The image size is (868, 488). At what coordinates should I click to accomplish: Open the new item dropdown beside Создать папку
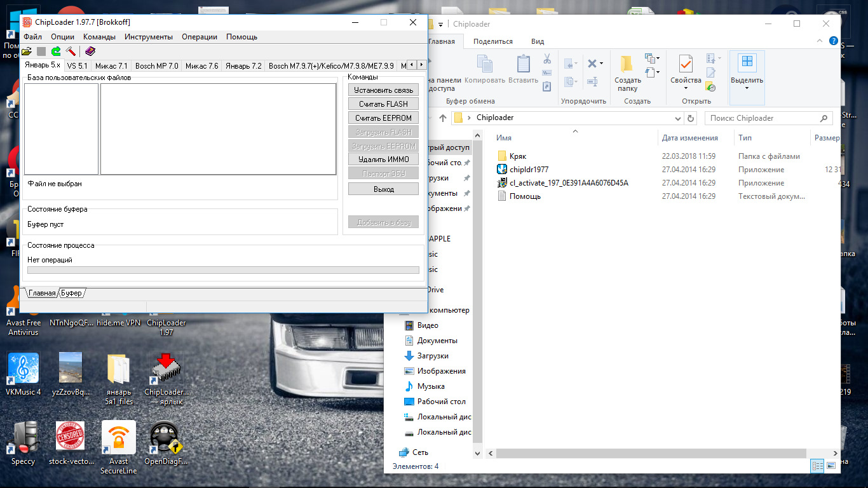coord(657,58)
